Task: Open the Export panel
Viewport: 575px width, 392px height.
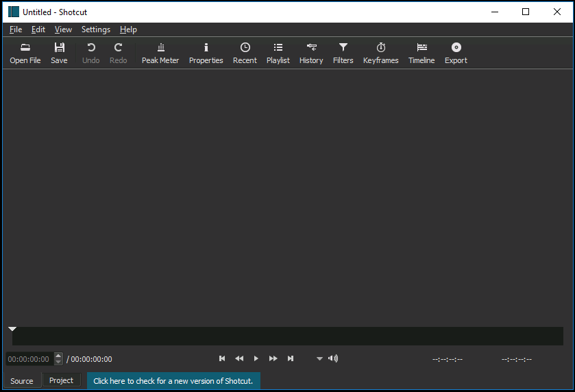Action: (456, 53)
